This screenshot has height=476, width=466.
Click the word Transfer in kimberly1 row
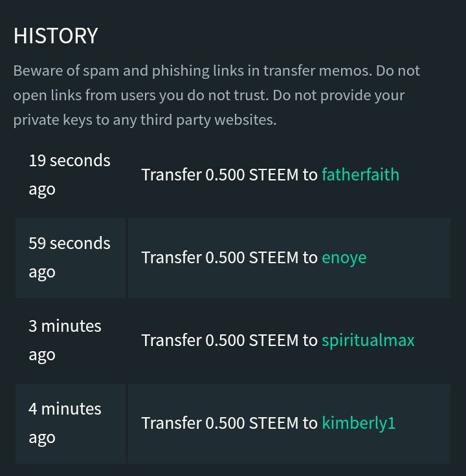[172, 423]
